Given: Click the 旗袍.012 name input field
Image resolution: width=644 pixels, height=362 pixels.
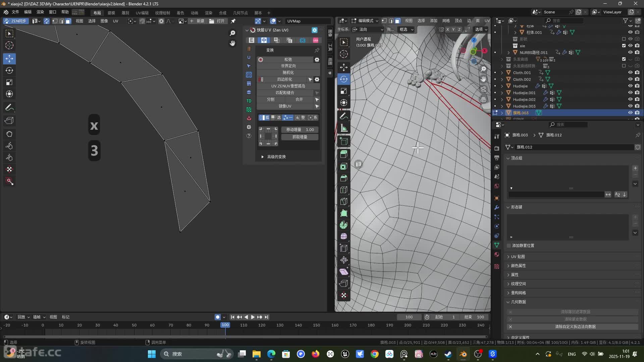Looking at the screenshot, I should [570, 147].
